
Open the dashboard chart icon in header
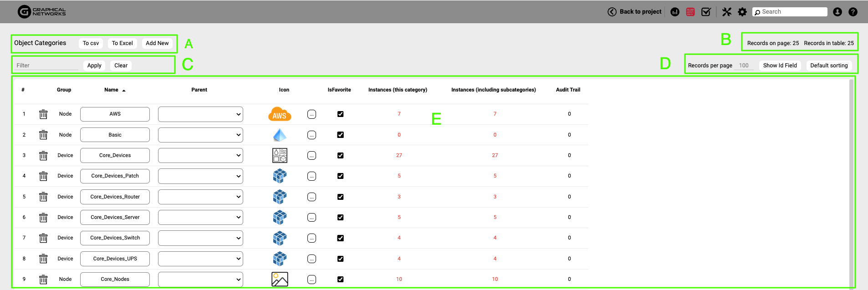pyautogui.click(x=675, y=12)
